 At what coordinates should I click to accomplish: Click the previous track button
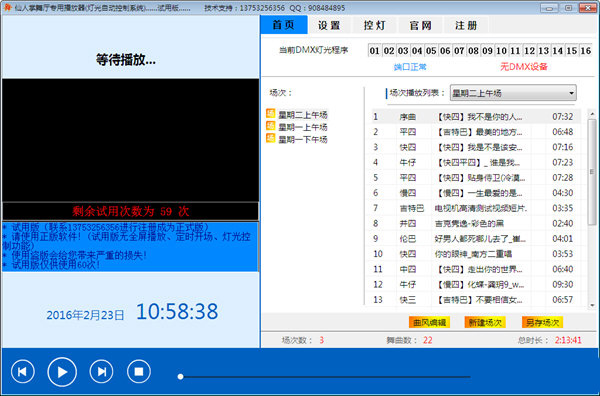(23, 372)
